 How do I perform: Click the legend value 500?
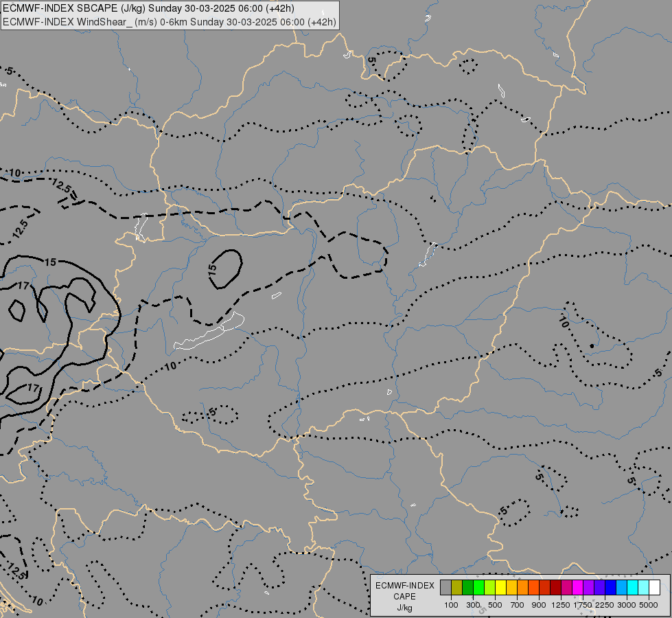[x=495, y=605]
